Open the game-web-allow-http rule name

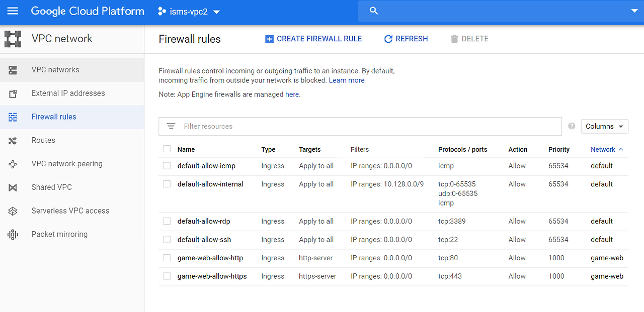210,258
